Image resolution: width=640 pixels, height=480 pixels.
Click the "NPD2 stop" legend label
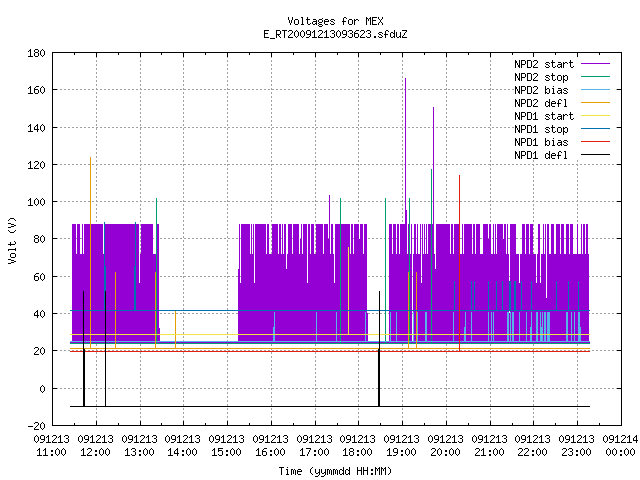[541, 77]
